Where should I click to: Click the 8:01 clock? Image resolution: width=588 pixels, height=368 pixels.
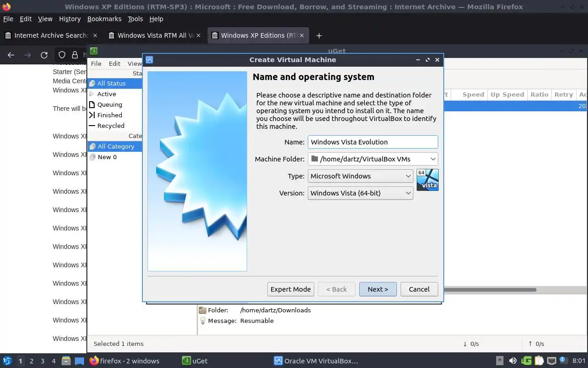click(579, 361)
